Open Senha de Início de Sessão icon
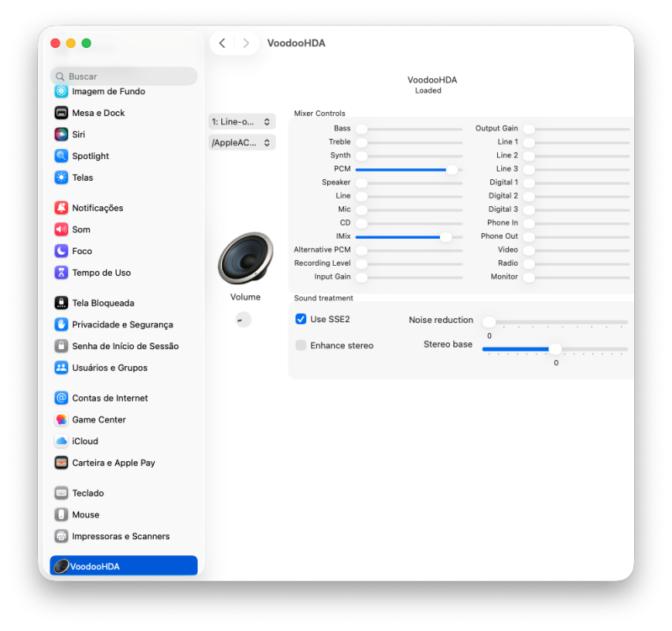 (61, 346)
